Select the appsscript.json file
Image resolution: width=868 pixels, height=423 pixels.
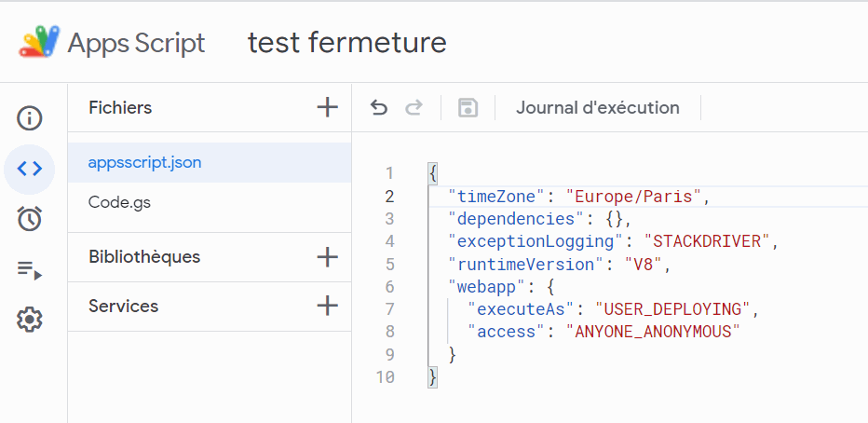pyautogui.click(x=144, y=162)
